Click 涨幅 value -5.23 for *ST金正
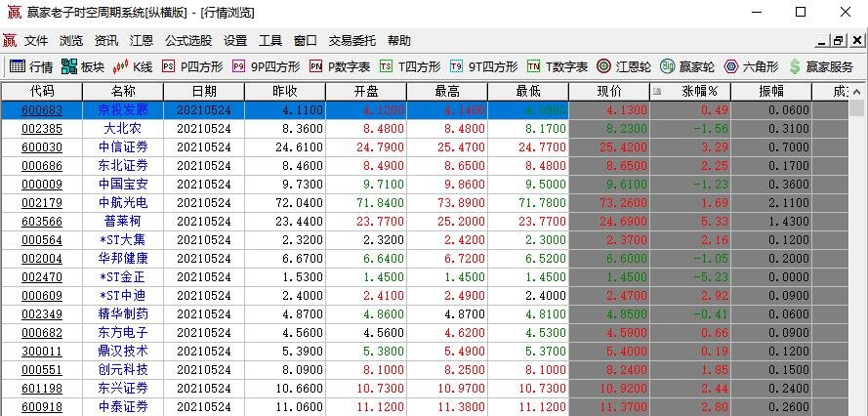Image resolution: width=868 pixels, height=416 pixels. [x=713, y=277]
